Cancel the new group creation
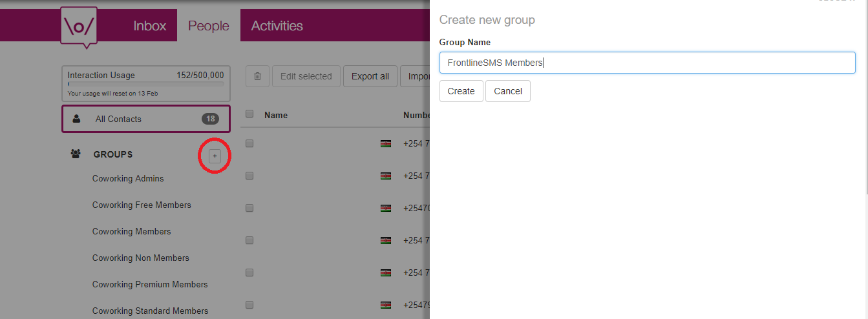 tap(508, 91)
